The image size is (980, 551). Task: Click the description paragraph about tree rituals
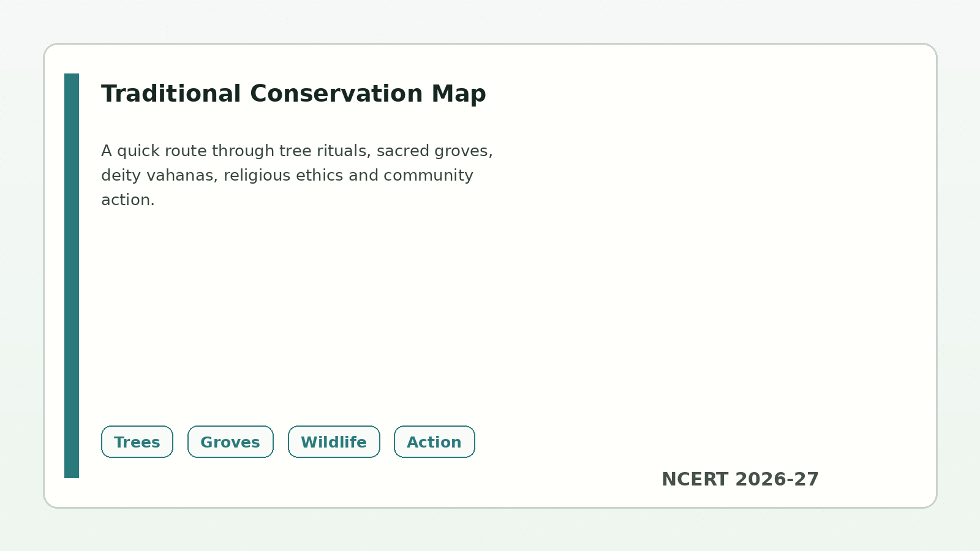point(297,175)
